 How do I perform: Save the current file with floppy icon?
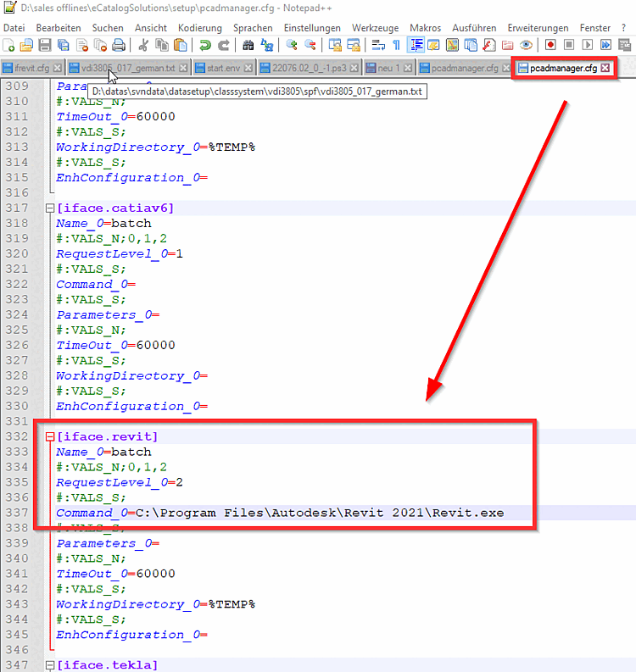(x=45, y=45)
